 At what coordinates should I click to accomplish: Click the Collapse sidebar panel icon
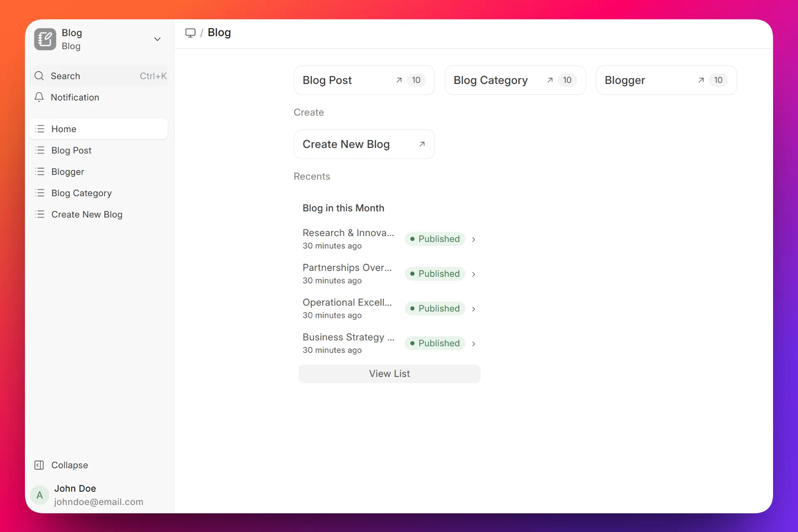point(39,465)
